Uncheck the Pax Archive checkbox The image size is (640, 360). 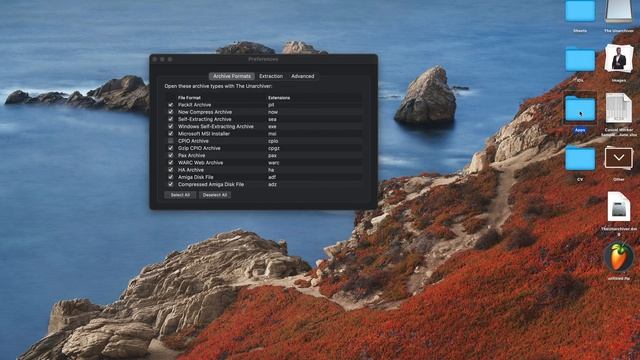tap(171, 156)
